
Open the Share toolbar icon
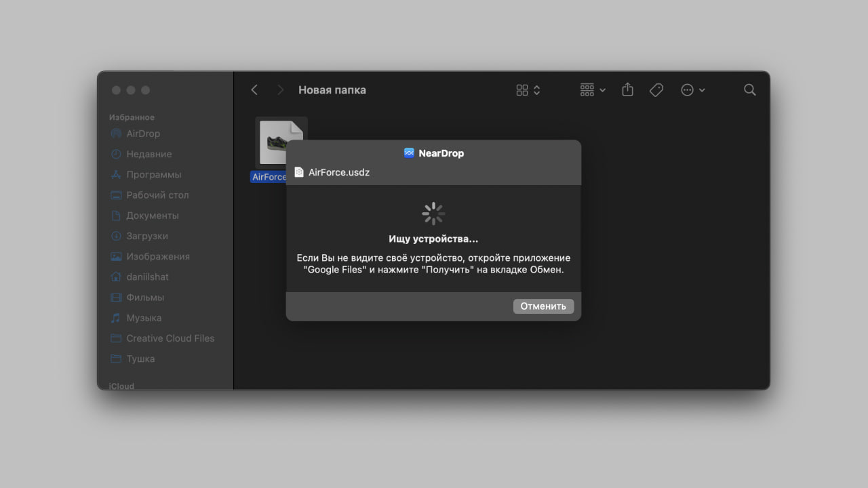pos(627,90)
